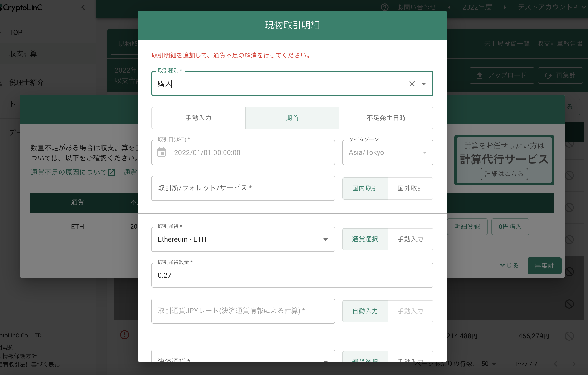This screenshot has height=375, width=588.
Task: Click the help question mark icon
Action: pos(384,7)
